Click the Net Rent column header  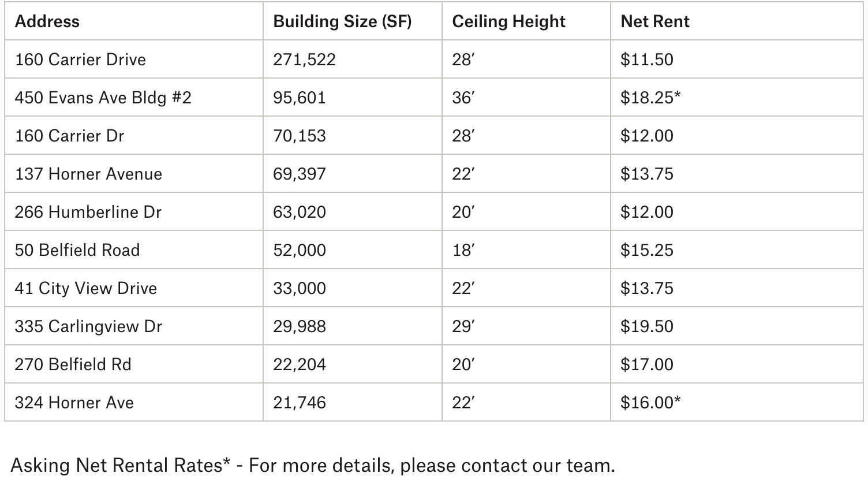pos(655,21)
